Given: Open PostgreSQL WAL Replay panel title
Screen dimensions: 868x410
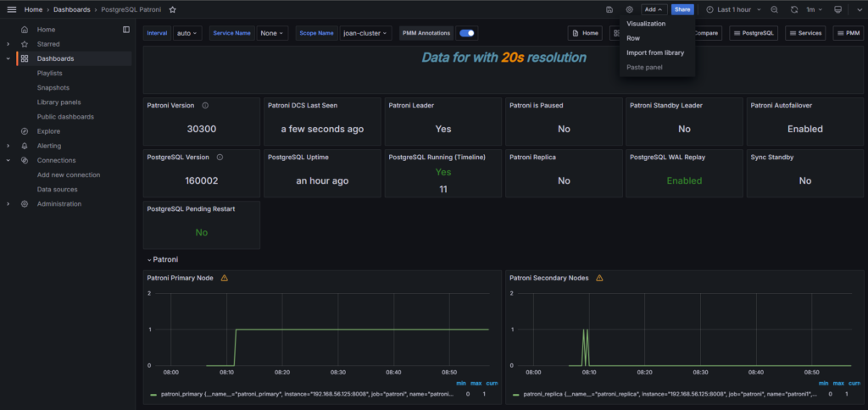Looking at the screenshot, I should (x=668, y=158).
